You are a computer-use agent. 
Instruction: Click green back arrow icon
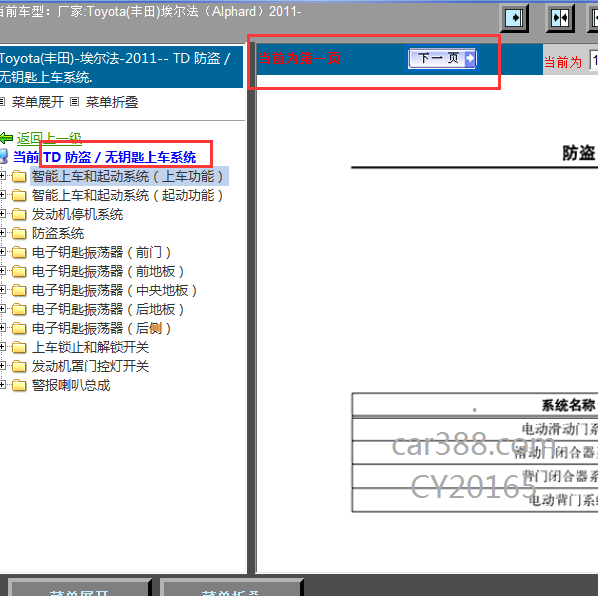(6, 138)
